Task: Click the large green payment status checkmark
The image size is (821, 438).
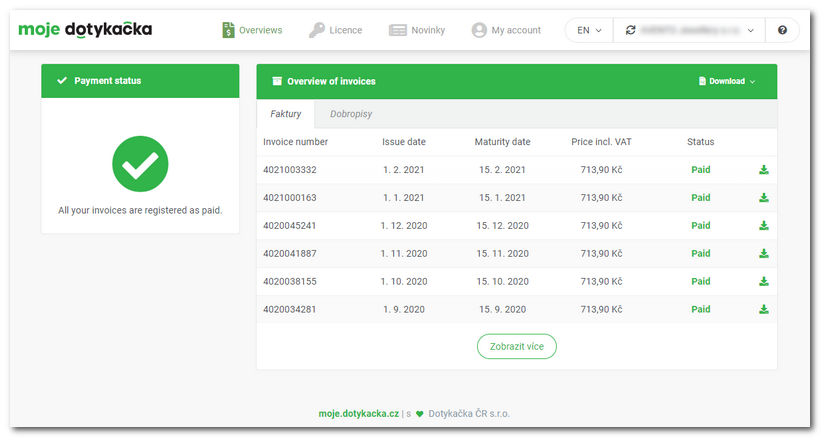Action: (140, 164)
